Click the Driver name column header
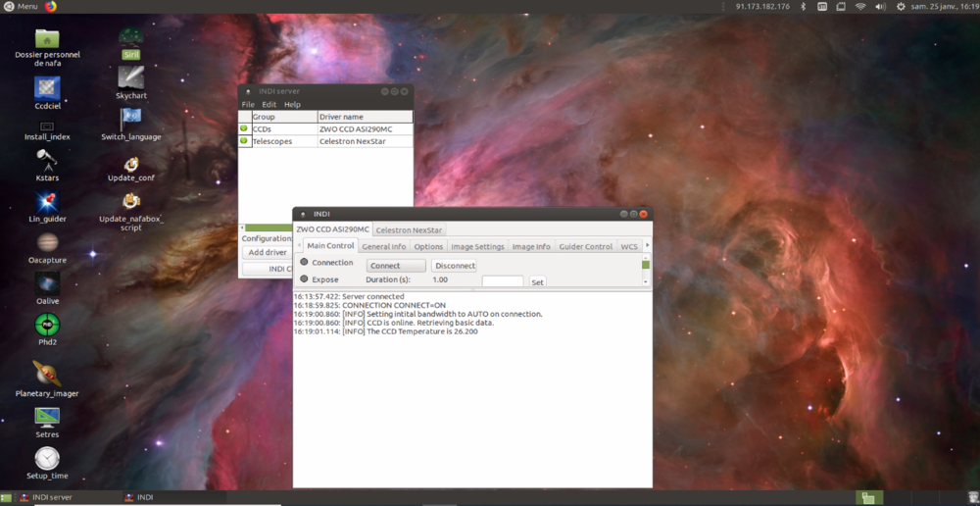The image size is (980, 506). [365, 117]
